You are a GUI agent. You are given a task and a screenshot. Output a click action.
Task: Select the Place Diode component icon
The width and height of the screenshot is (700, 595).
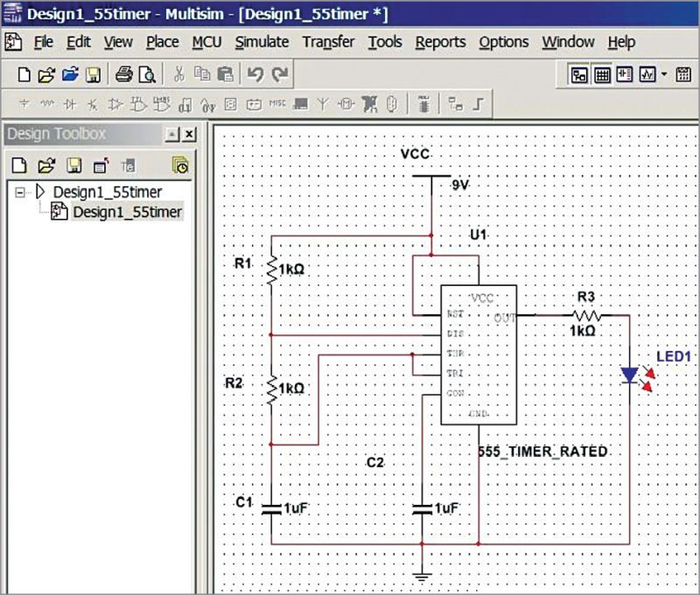[x=69, y=102]
